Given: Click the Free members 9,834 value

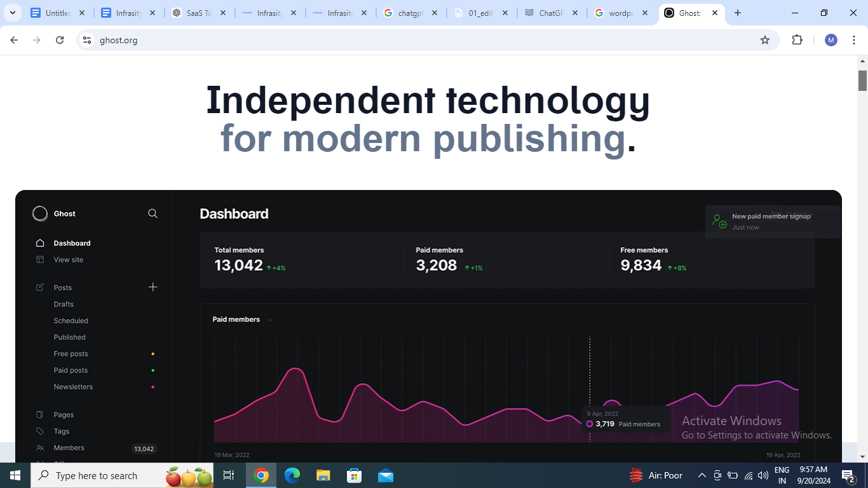Looking at the screenshot, I should tap(641, 266).
